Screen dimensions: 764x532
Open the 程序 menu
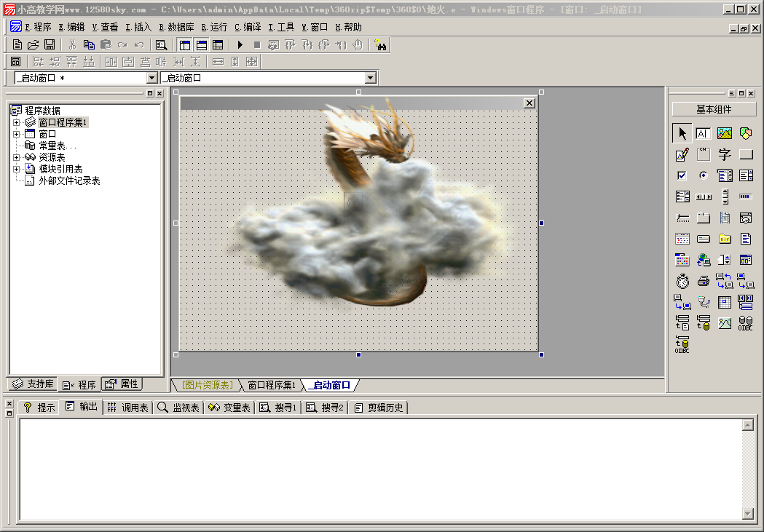[x=38, y=27]
